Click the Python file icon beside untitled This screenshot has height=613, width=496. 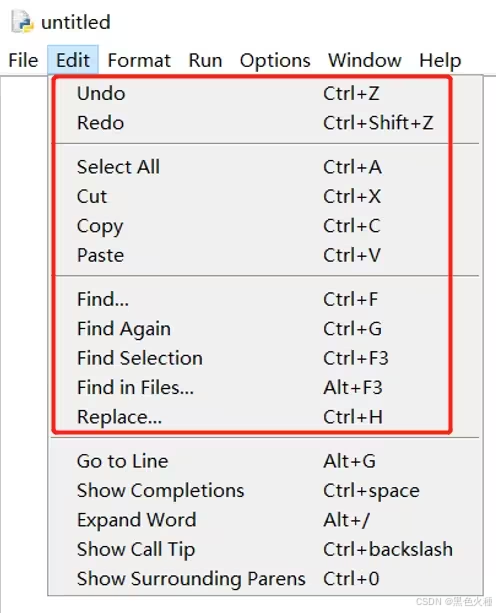[x=21, y=22]
